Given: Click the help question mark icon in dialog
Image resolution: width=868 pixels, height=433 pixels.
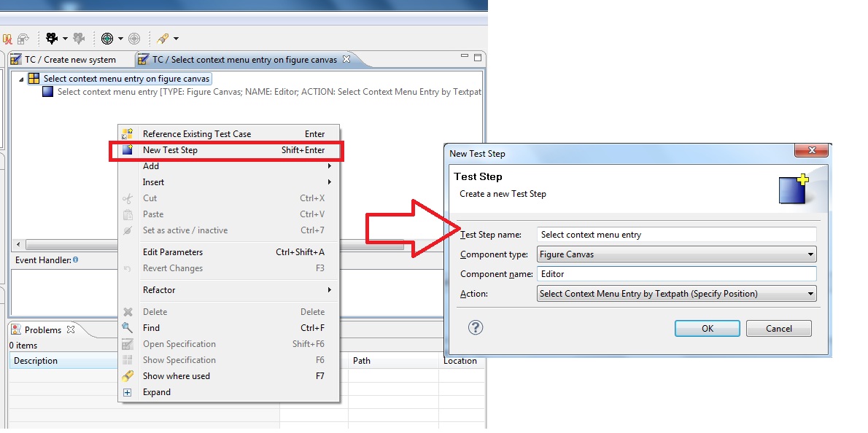Looking at the screenshot, I should [x=475, y=327].
